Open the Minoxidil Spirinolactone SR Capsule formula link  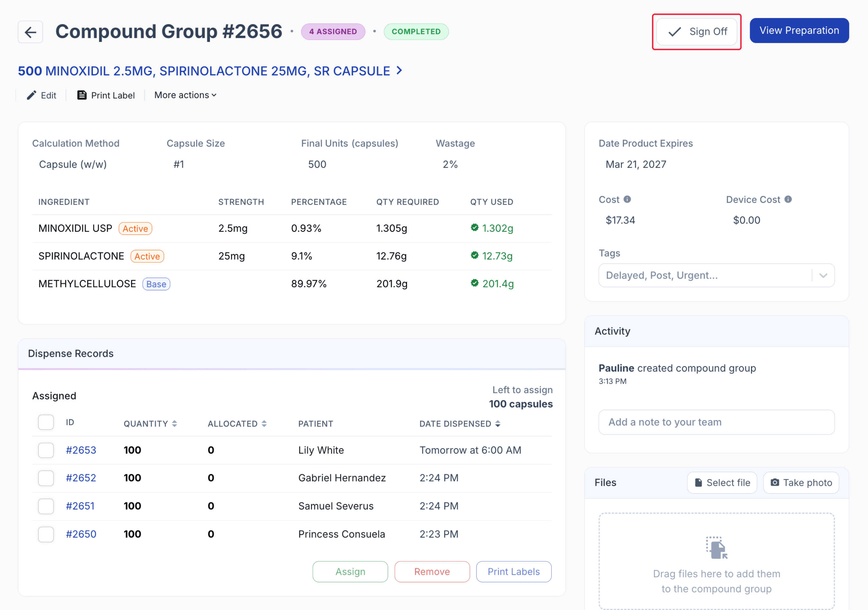point(210,71)
